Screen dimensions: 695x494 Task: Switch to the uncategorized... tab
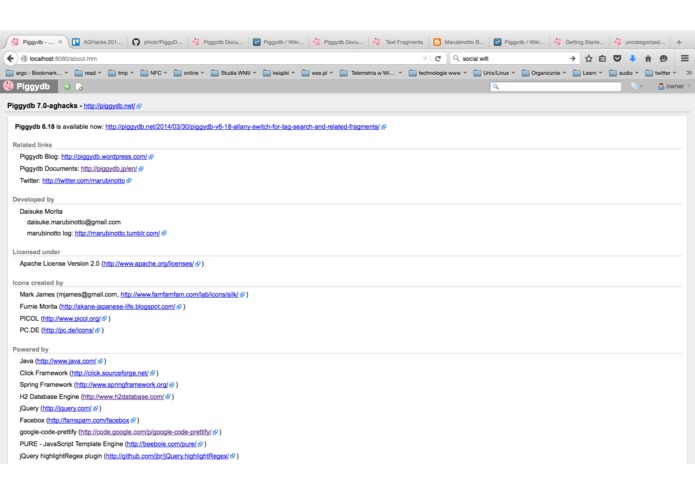640,42
